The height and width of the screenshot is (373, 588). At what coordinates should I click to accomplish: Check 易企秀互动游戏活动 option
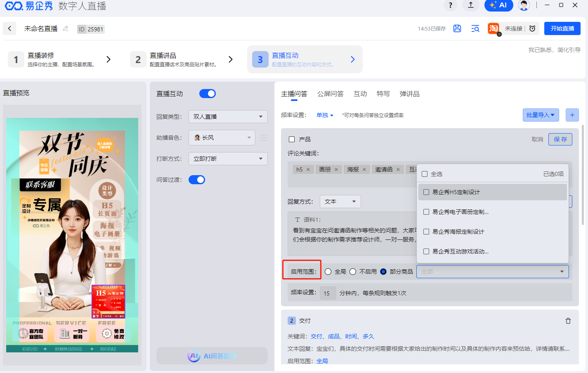pos(426,251)
